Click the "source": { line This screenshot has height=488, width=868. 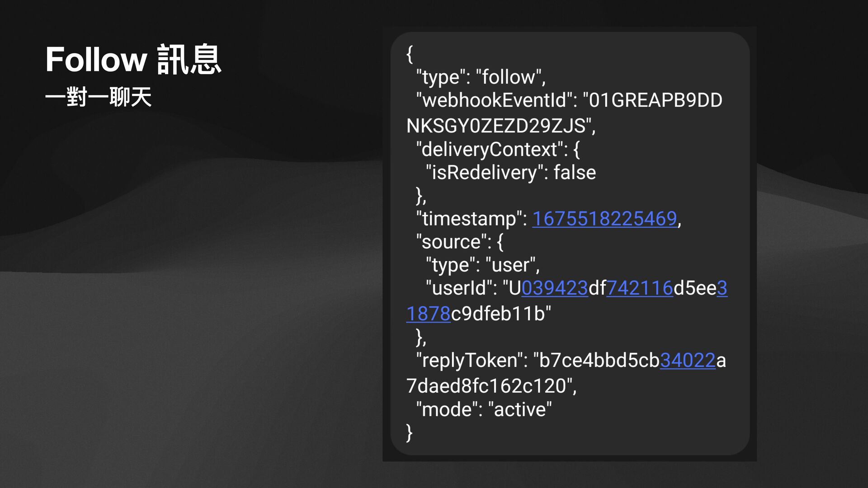tap(459, 242)
